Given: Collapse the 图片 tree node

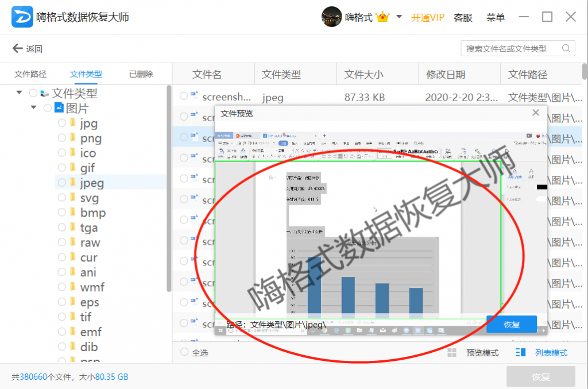Looking at the screenshot, I should point(33,107).
